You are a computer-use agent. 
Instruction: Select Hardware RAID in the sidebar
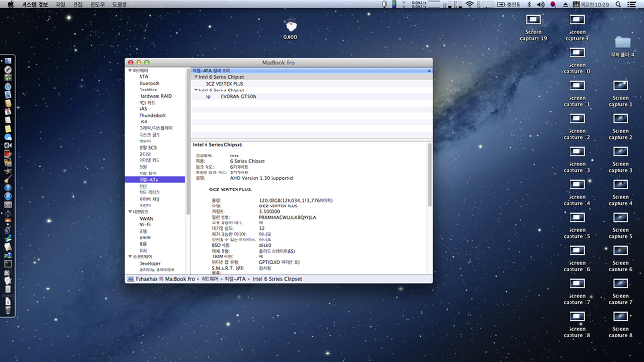pyautogui.click(x=156, y=96)
